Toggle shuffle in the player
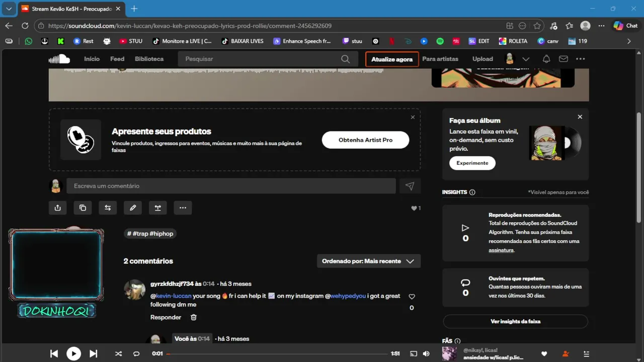 [118, 353]
